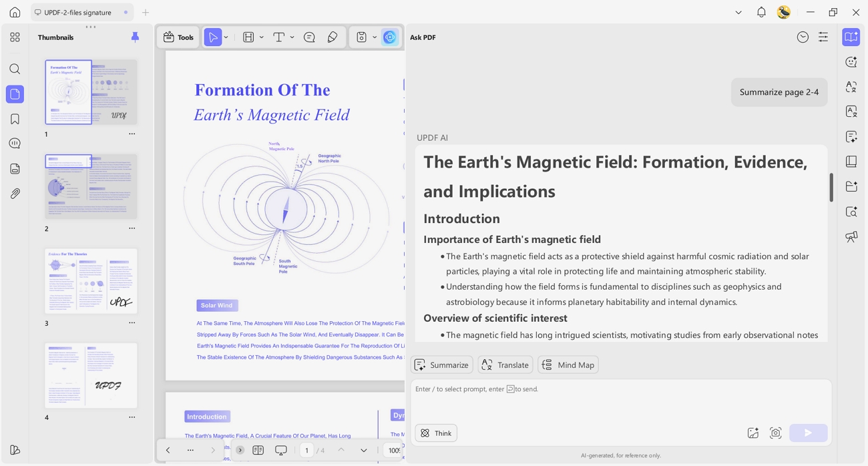The image size is (868, 466).
Task: Click the Translate button
Action: coord(505,365)
